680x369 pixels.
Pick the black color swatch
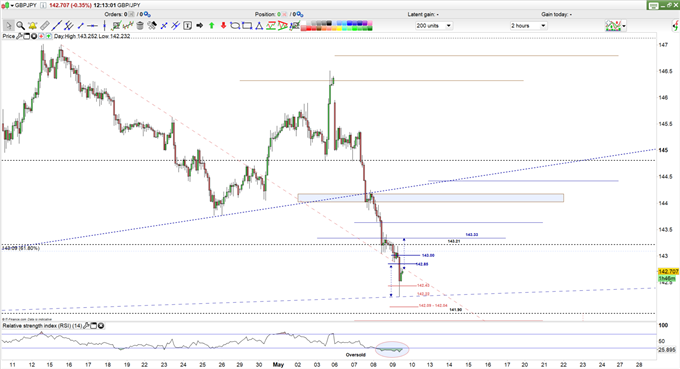(x=329, y=23)
